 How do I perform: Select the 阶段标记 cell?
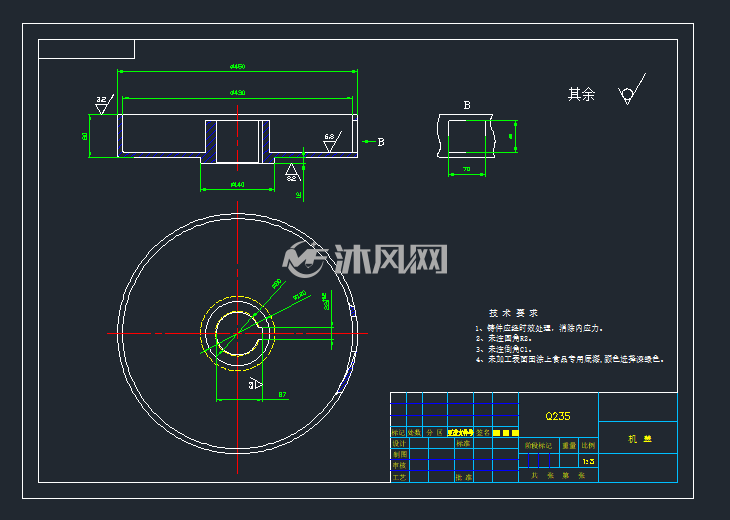[x=538, y=446]
